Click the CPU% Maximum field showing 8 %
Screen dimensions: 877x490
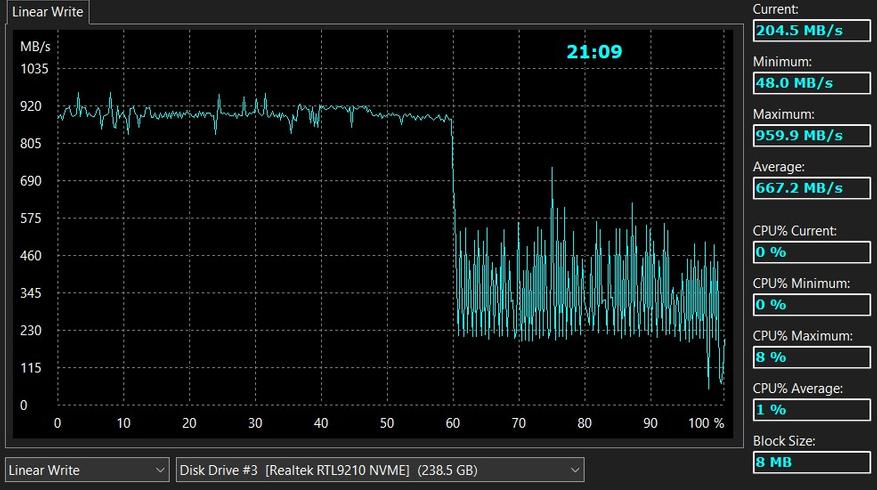pos(811,356)
